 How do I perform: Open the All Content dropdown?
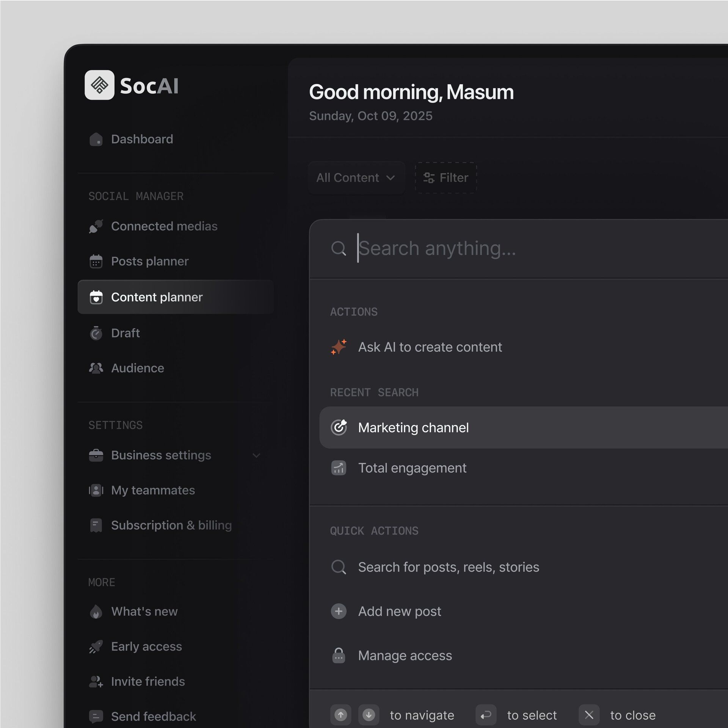pos(356,178)
